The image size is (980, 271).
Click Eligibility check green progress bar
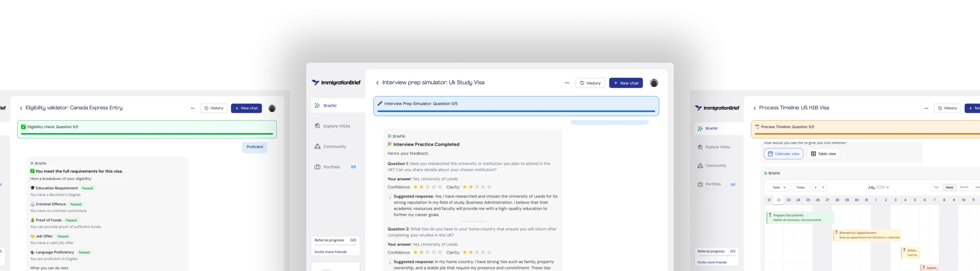(x=147, y=134)
